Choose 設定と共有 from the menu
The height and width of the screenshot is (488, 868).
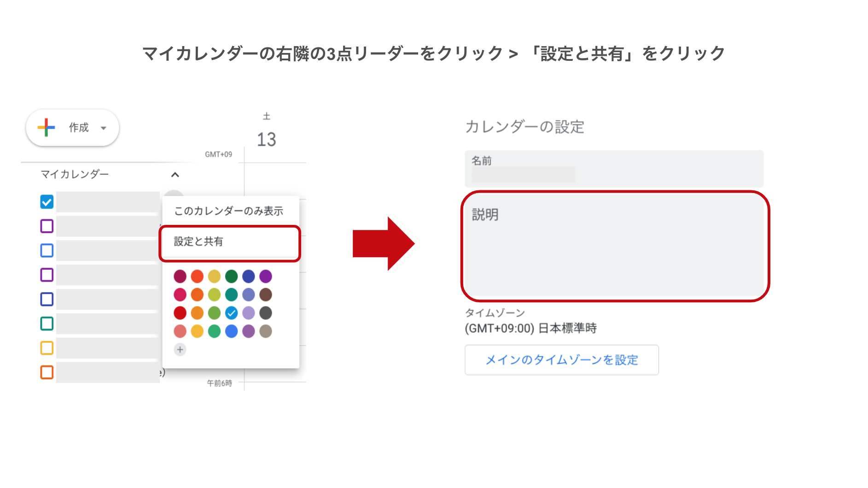[230, 242]
